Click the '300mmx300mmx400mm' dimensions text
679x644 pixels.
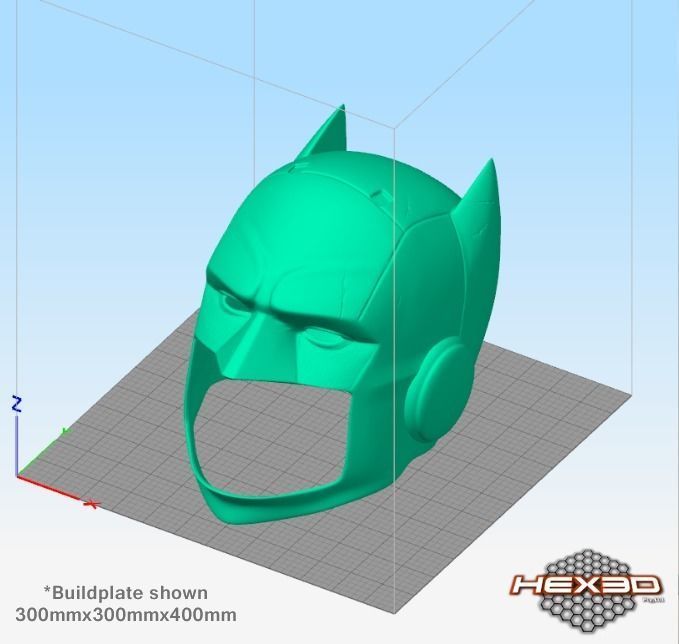tap(126, 615)
